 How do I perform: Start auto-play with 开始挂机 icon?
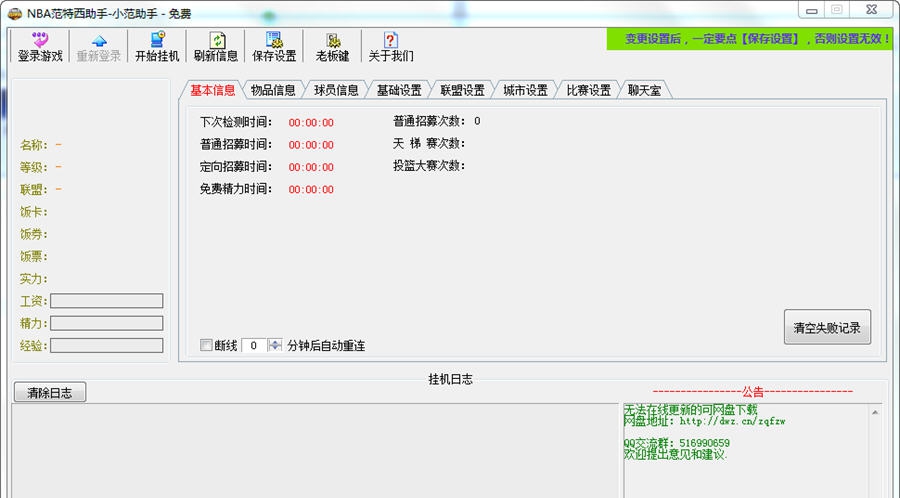[157, 47]
